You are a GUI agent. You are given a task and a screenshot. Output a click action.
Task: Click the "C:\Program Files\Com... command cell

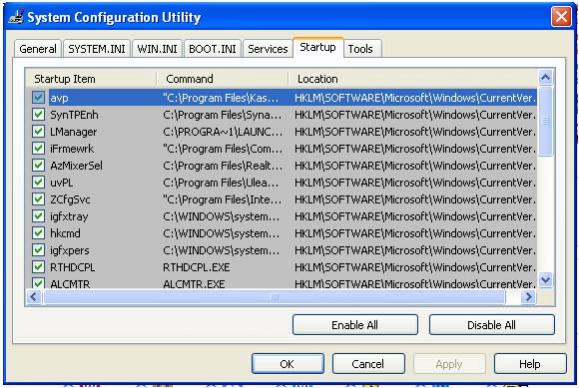[223, 149]
